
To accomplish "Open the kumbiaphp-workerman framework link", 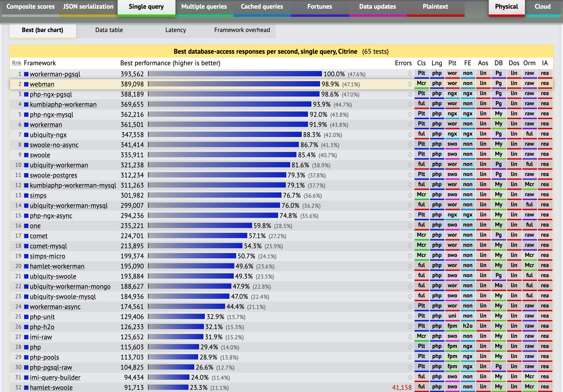I will (63, 105).
